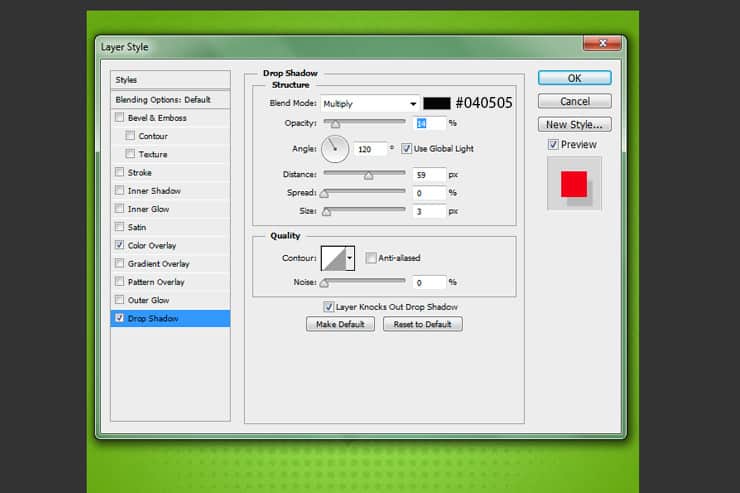Enable the Bevel & Emboss checkbox

(119, 117)
